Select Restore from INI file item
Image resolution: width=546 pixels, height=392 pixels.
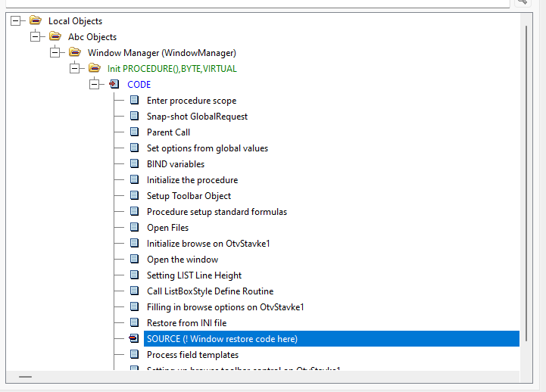[186, 323]
